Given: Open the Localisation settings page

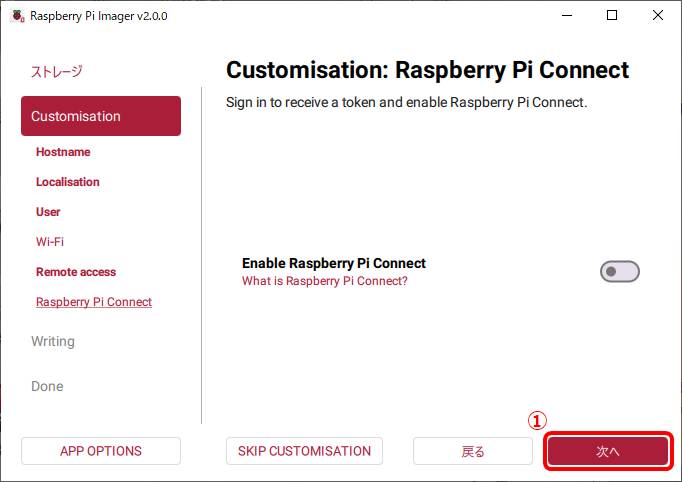Looking at the screenshot, I should pos(68,182).
